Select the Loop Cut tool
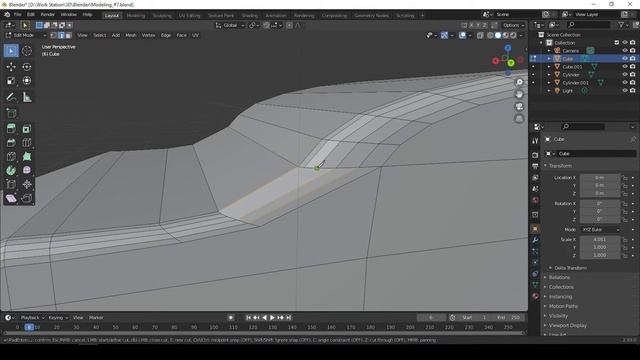The image size is (640, 360). 27,143
